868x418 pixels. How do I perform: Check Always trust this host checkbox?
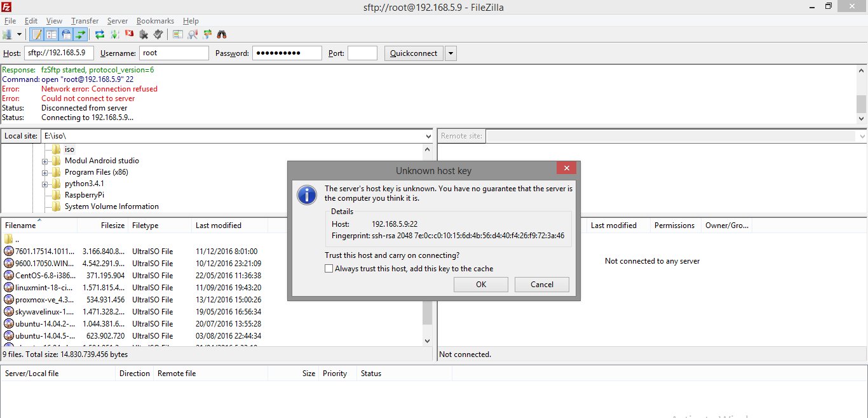329,269
